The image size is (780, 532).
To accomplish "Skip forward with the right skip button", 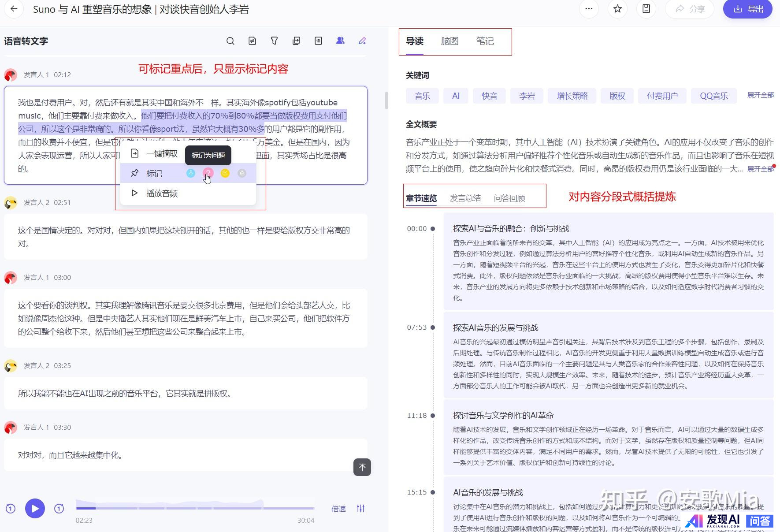I will (59, 509).
